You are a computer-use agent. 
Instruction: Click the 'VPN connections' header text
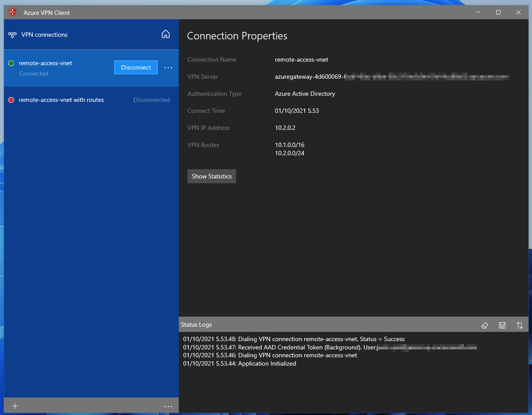(45, 35)
